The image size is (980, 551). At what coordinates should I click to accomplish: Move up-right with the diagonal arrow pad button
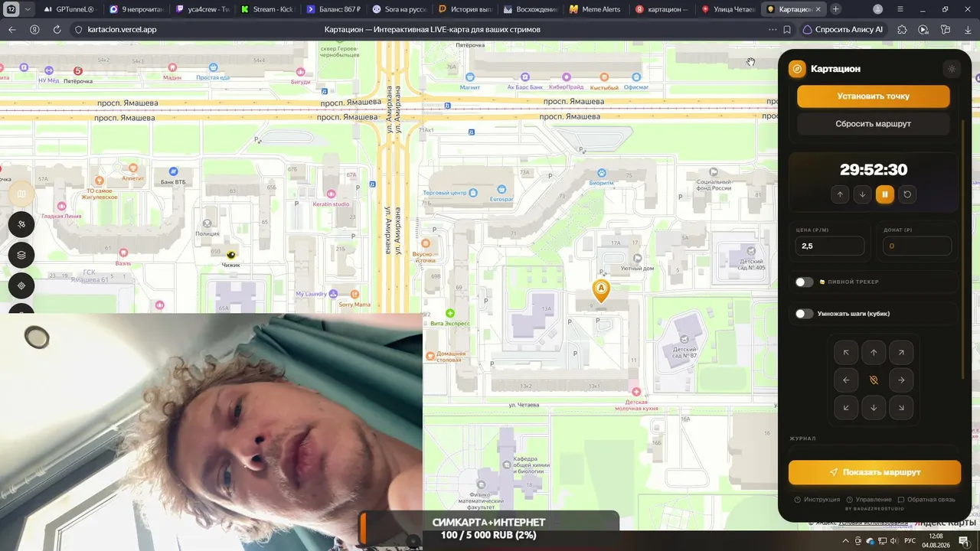[901, 353]
